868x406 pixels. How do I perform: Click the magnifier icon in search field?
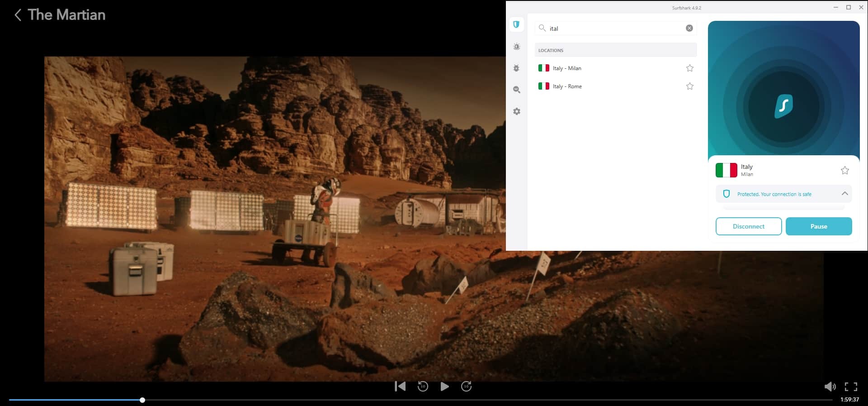coord(542,28)
